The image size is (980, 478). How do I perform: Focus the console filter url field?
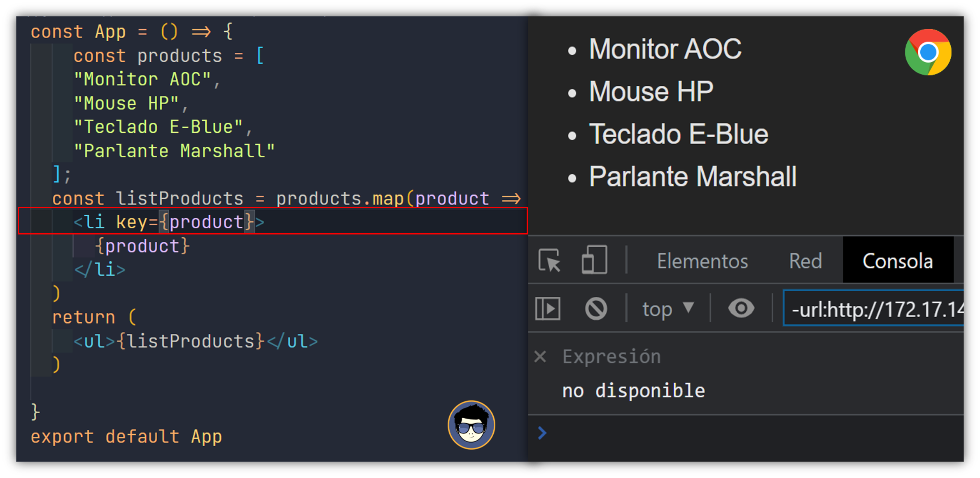873,309
